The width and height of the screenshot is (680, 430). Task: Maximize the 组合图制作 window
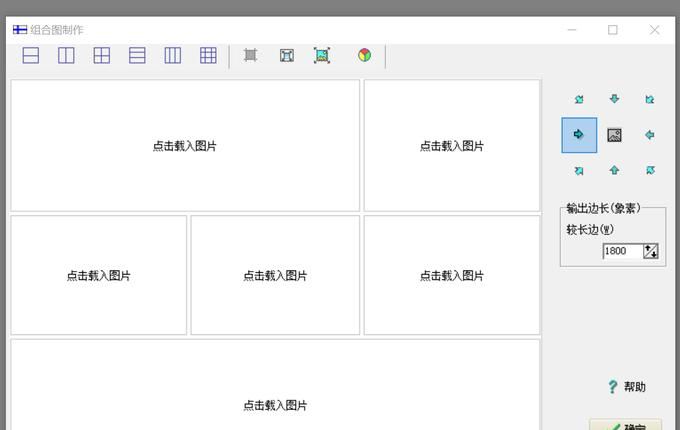(613, 30)
